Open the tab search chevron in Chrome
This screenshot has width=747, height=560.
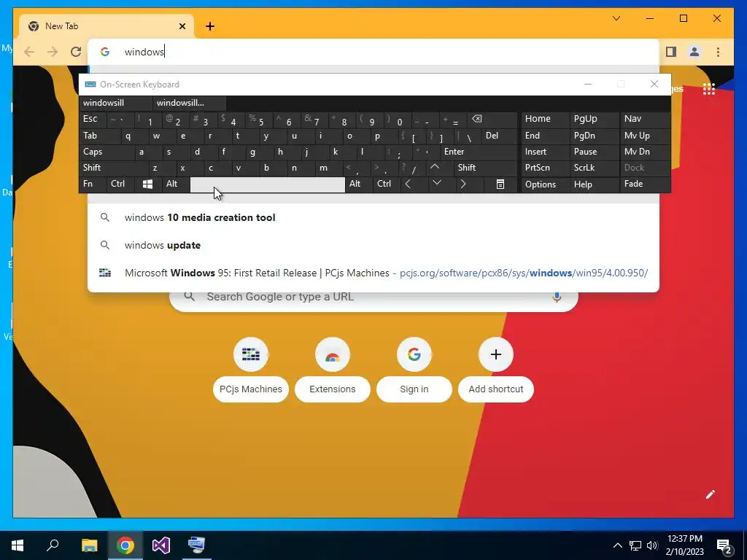(616, 18)
